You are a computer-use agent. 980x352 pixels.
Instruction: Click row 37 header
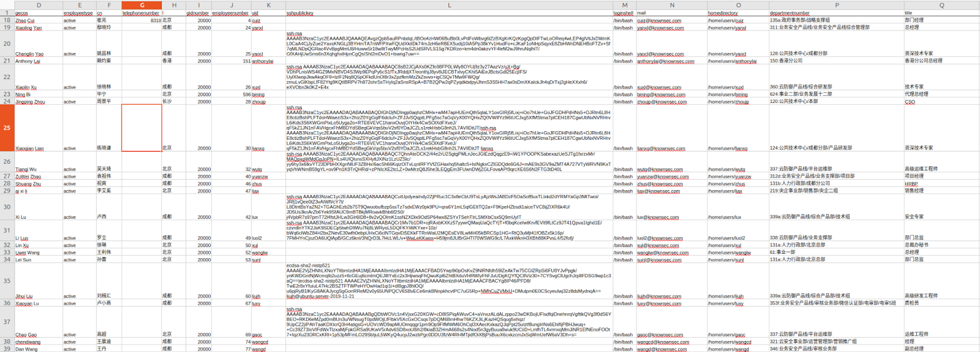pos(7,321)
